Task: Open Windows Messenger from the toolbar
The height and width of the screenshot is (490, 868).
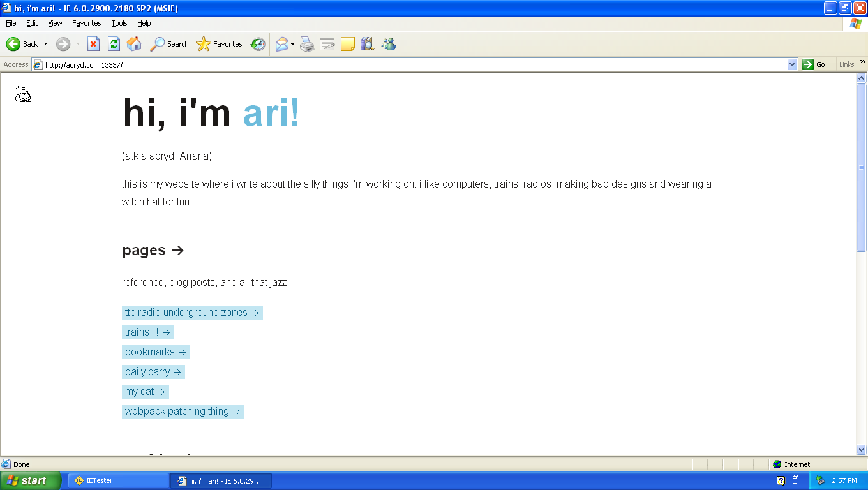Action: tap(388, 43)
